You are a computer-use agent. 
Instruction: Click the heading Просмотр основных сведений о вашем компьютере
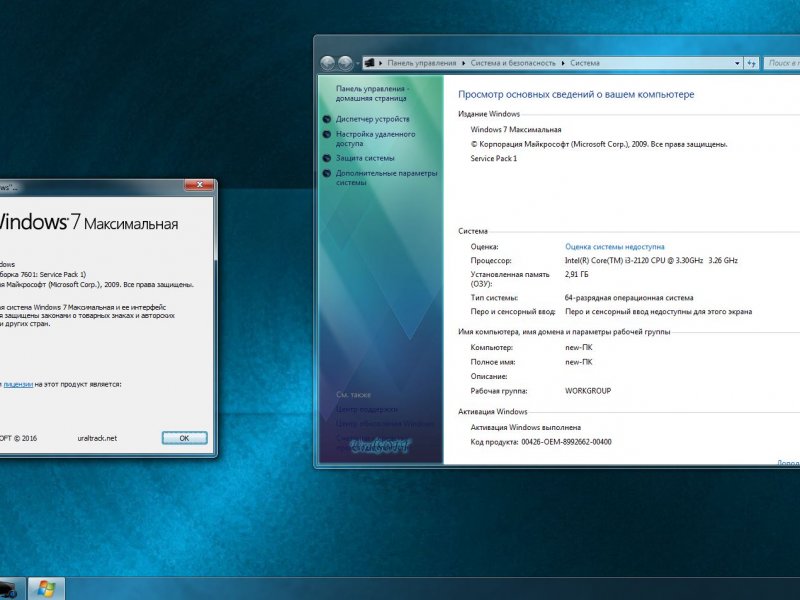(576, 94)
